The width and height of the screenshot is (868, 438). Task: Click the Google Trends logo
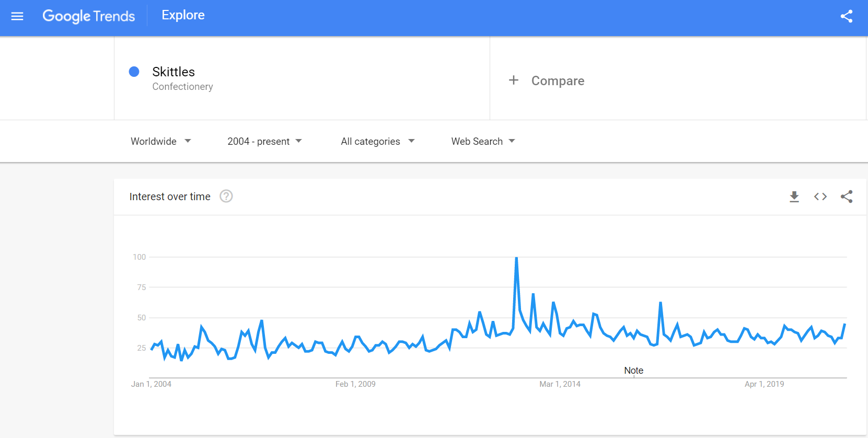coord(89,16)
